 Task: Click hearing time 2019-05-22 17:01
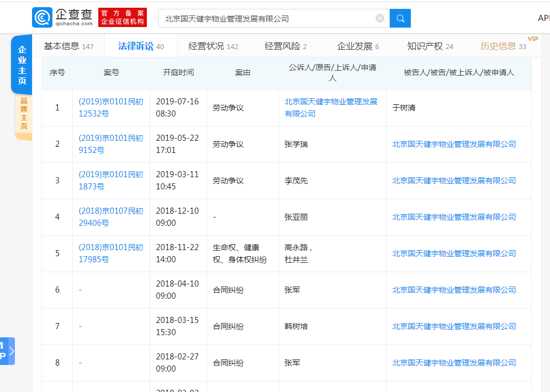[177, 144]
